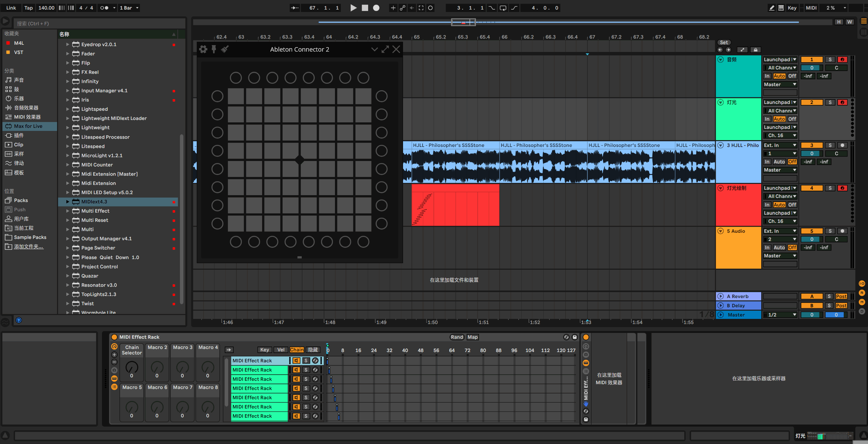Switch to the Key tab in the rack

point(264,350)
